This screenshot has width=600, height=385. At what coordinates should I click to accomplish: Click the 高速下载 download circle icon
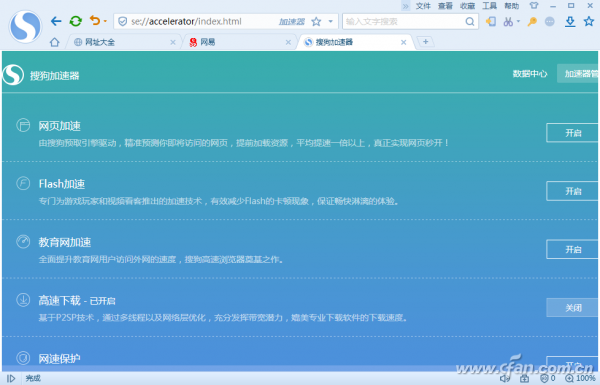(x=23, y=300)
